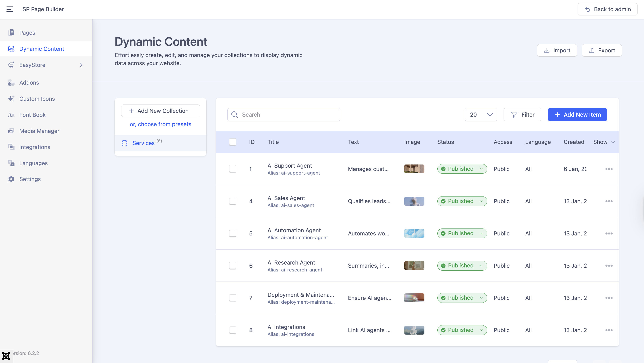Click the three-dots menu for AI Support Agent
Screen dimensions: 644x363
[x=609, y=169]
